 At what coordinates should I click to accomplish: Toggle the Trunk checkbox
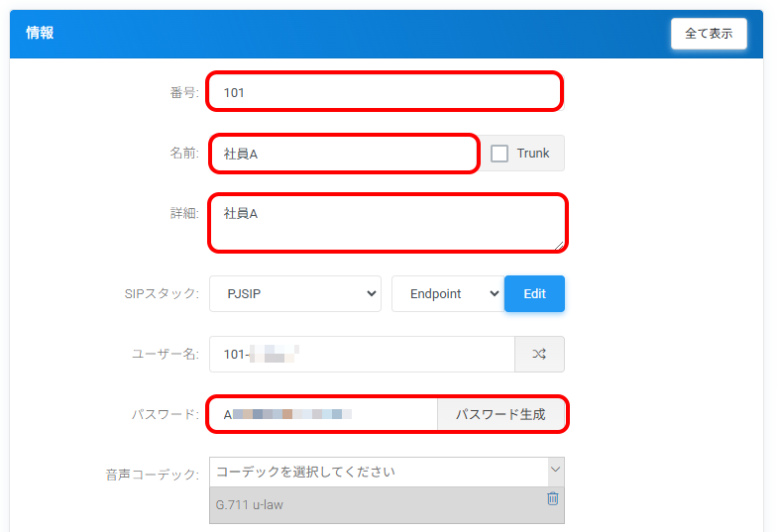499,154
